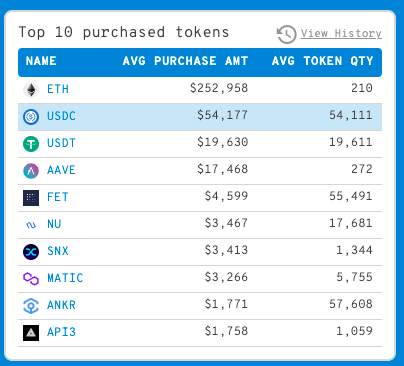
Task: Select the highlighted USDC $54,177 amount cell
Action: pyautogui.click(x=222, y=115)
